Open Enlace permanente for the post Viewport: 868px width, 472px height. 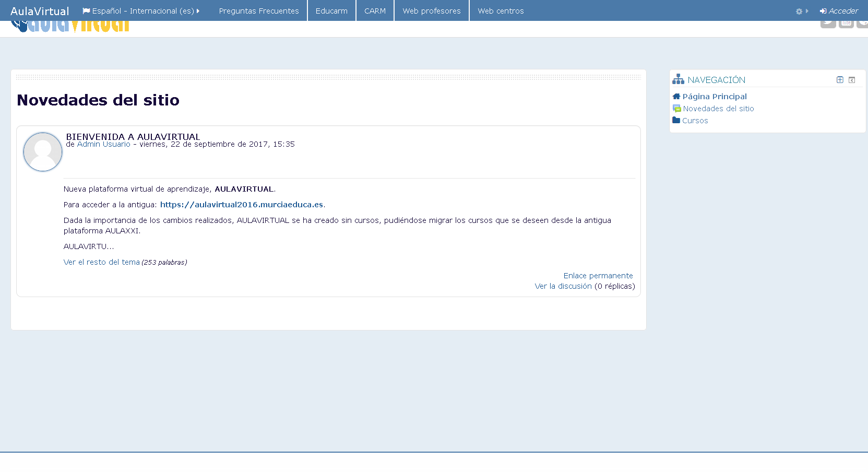(x=598, y=276)
